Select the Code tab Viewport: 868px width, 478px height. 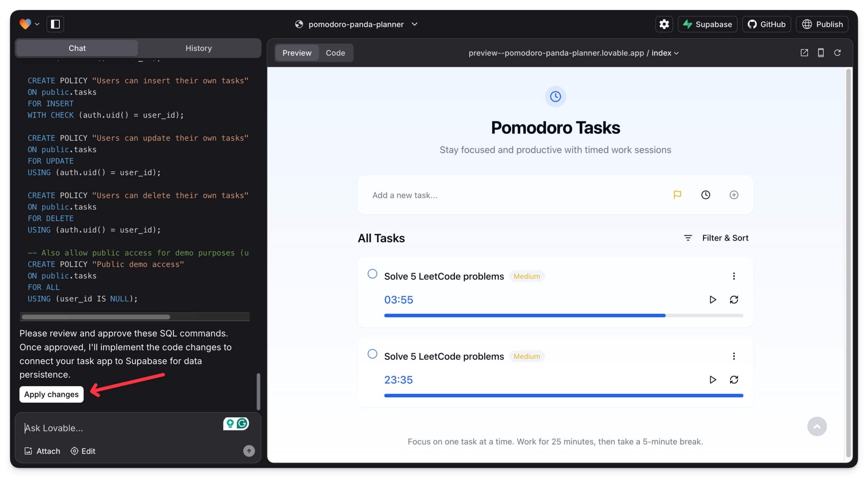tap(335, 53)
